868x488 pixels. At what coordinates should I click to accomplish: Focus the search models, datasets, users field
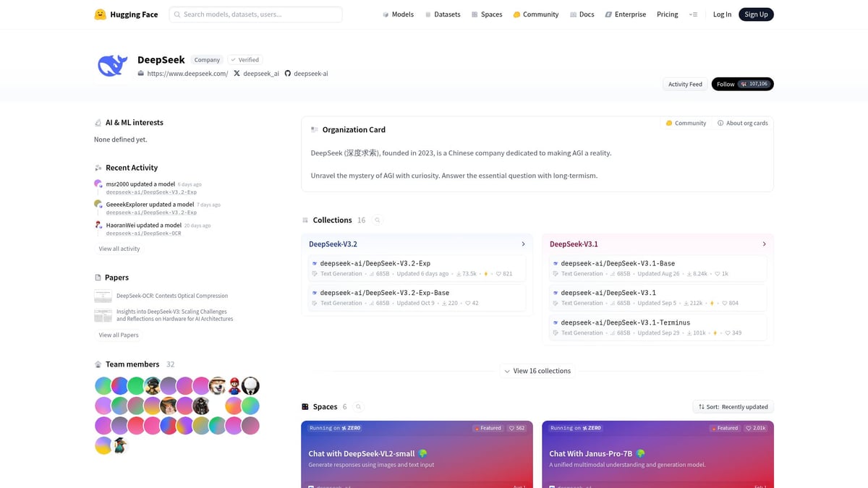click(x=255, y=14)
